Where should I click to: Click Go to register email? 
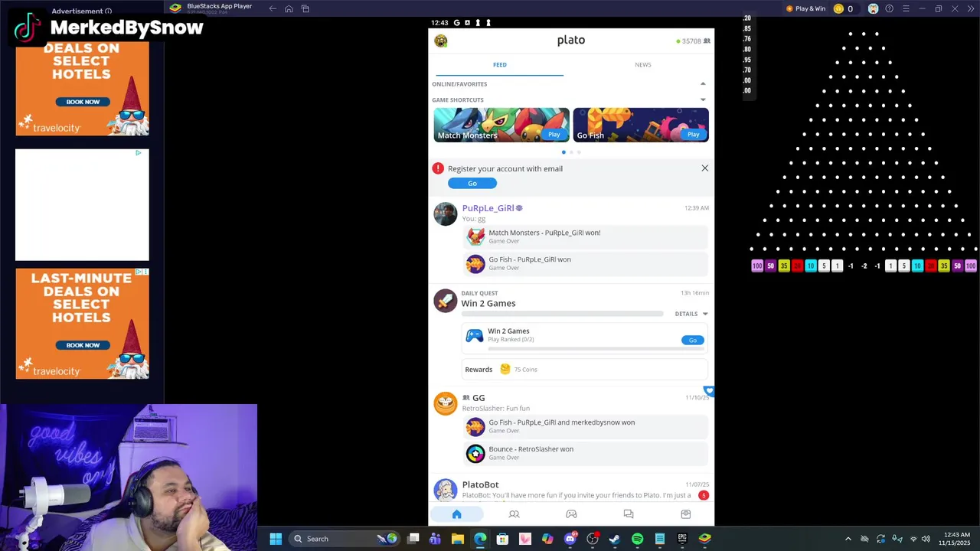point(472,183)
